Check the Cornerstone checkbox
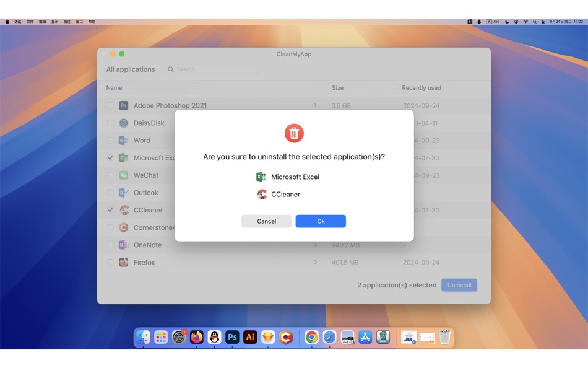 [x=110, y=227]
